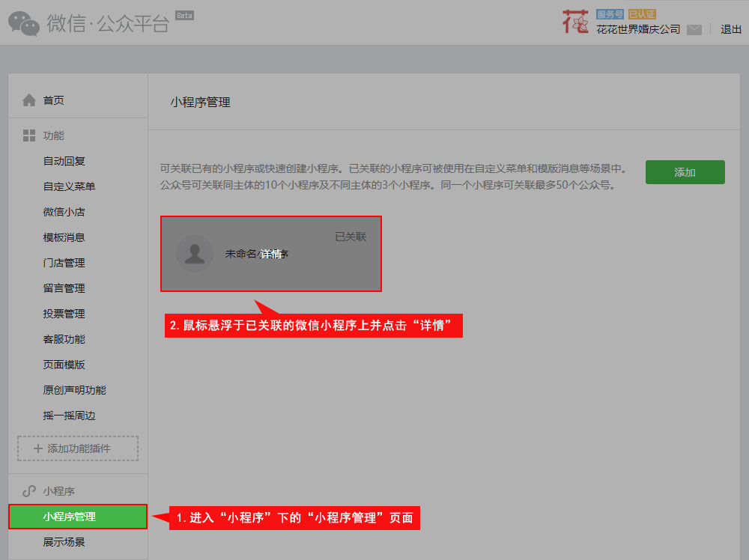Open 展示场景 under 小程序
The image size is (749, 560).
pyautogui.click(x=64, y=542)
